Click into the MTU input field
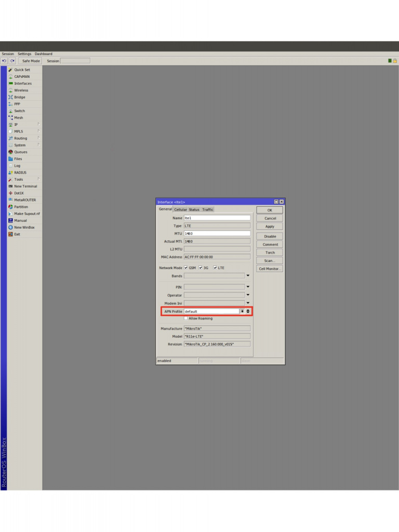 tap(217, 234)
